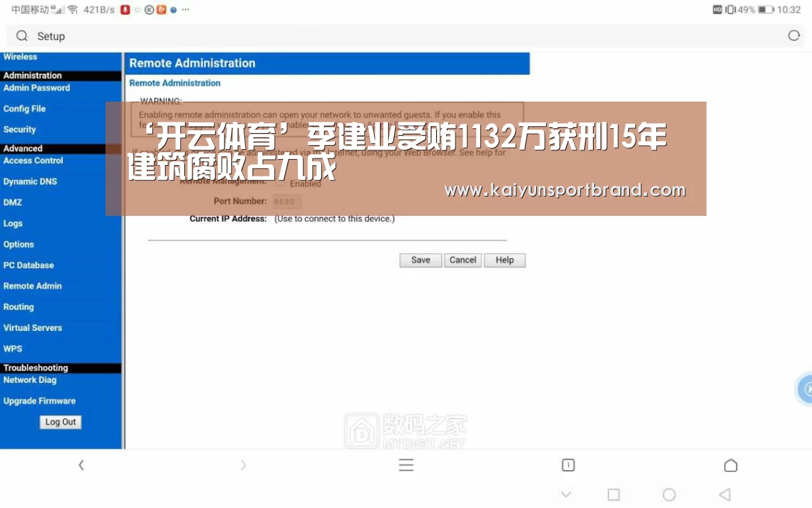812x508 pixels.
Task: Open Dynamic DNS page
Action: tap(30, 182)
